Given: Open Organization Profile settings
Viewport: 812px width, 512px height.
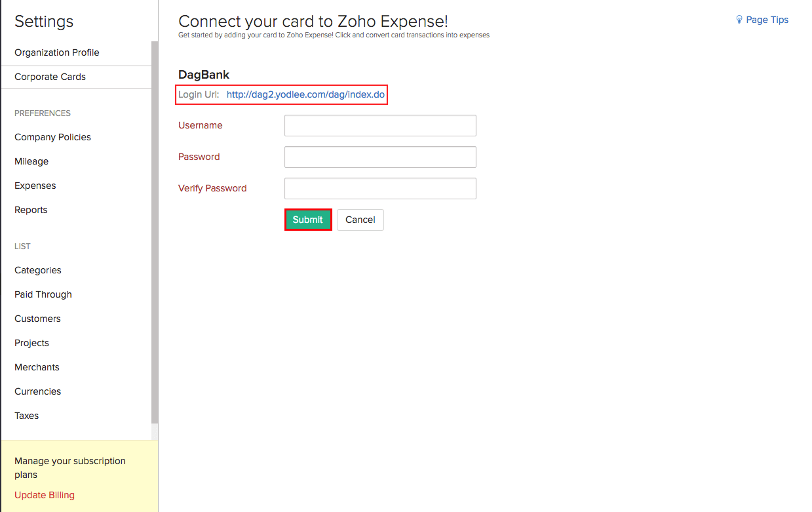Looking at the screenshot, I should 57,52.
